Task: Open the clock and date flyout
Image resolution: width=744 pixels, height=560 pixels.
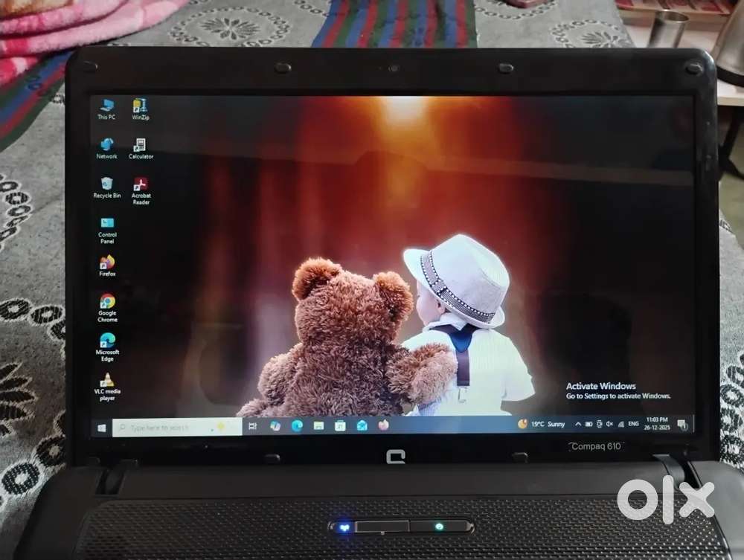Action: click(657, 424)
